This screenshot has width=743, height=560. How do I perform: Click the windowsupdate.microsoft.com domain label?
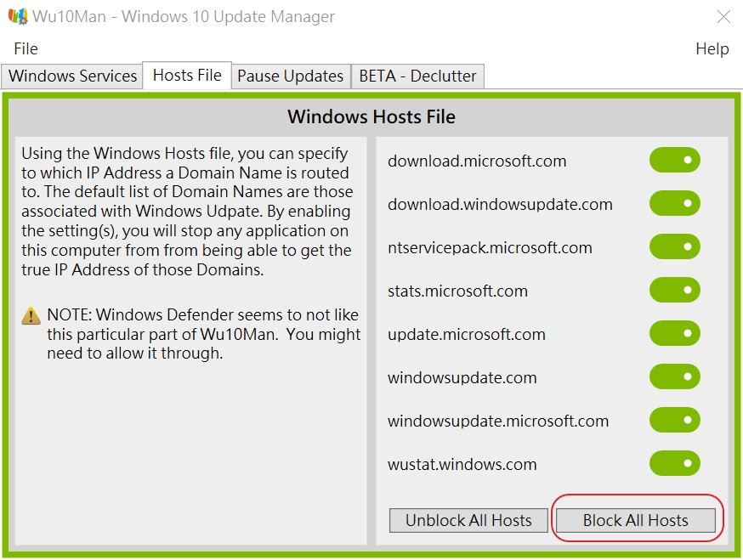click(498, 421)
